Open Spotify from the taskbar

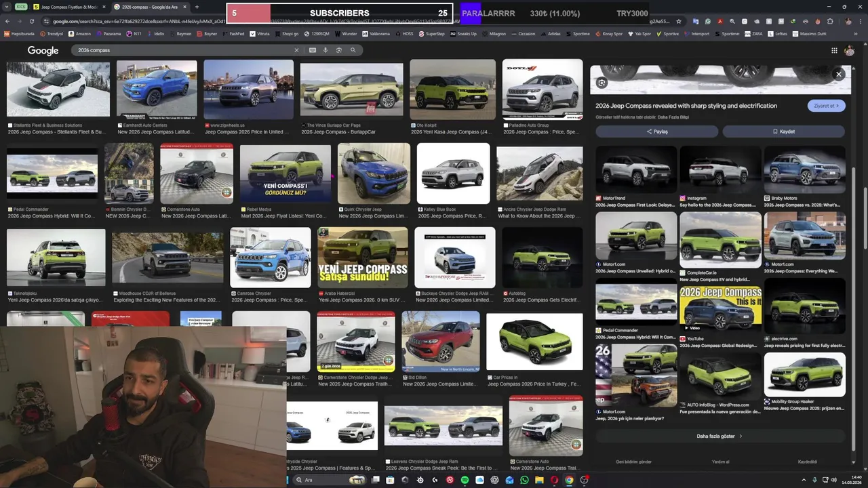coord(465,480)
